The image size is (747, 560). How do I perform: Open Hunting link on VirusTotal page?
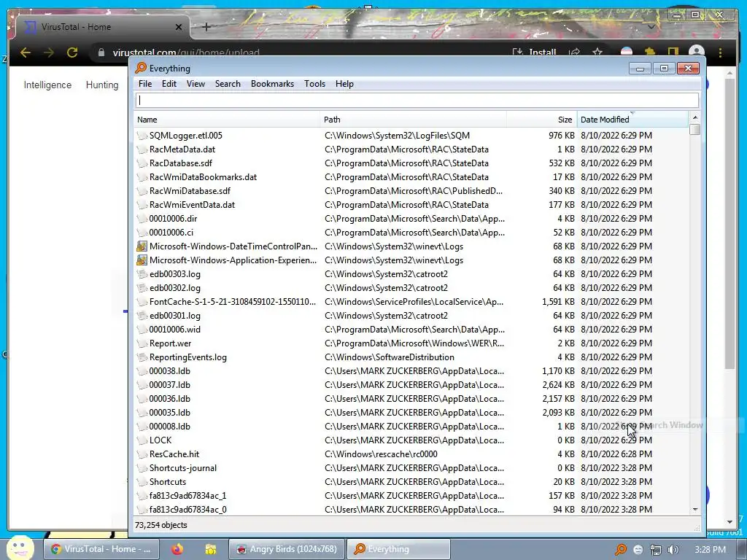(x=102, y=85)
